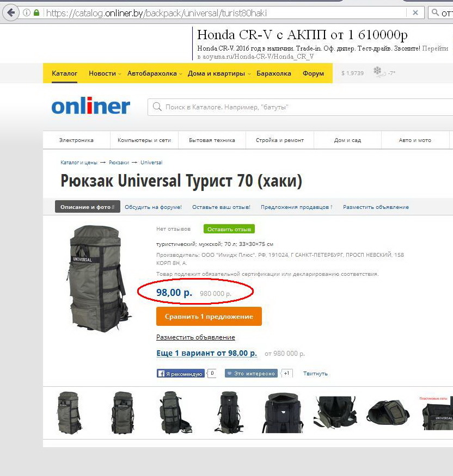
Task: Click the VK 'Это интересно' button
Action: pos(251,374)
